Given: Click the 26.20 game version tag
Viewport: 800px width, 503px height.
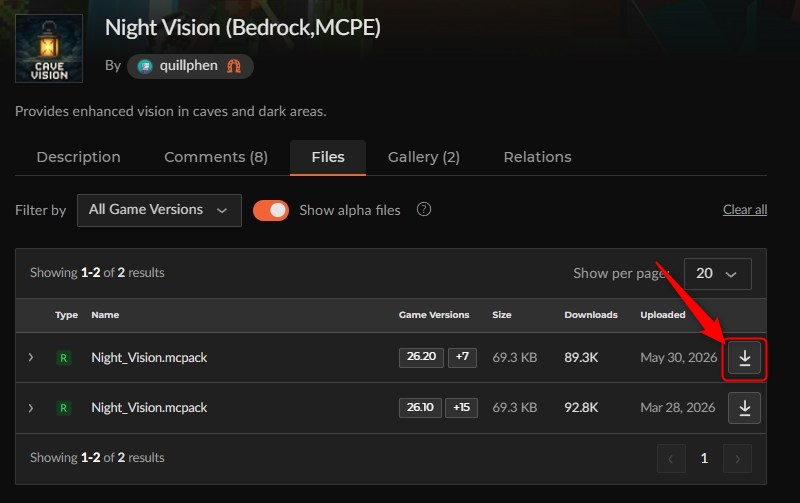Looking at the screenshot, I should (421, 357).
